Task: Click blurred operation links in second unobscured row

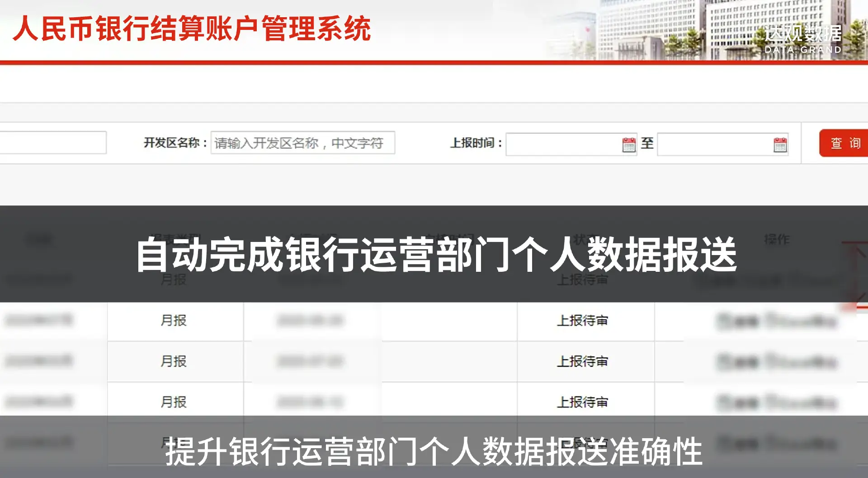Action: [777, 362]
